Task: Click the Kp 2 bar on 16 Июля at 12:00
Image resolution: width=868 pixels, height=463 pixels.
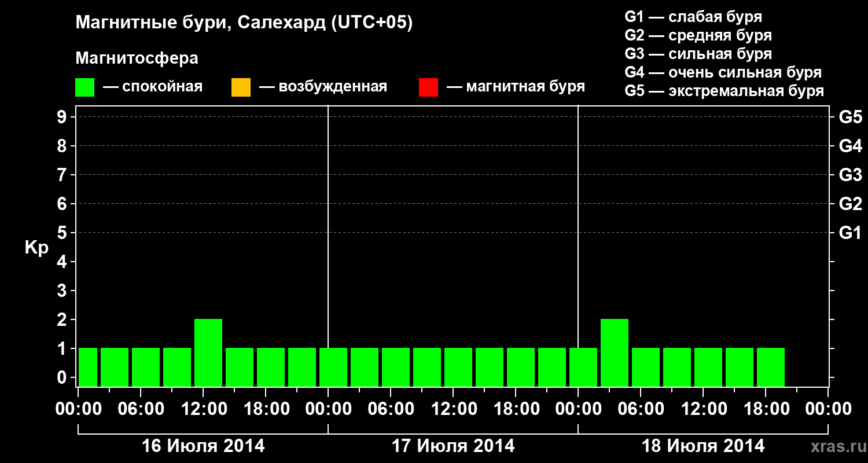Action: point(208,352)
